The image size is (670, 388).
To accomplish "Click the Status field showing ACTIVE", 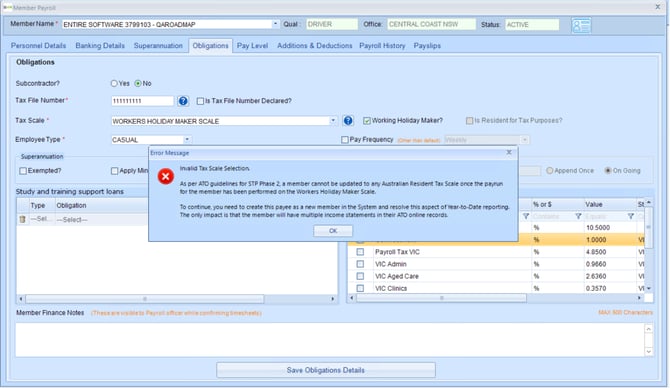I will [532, 24].
